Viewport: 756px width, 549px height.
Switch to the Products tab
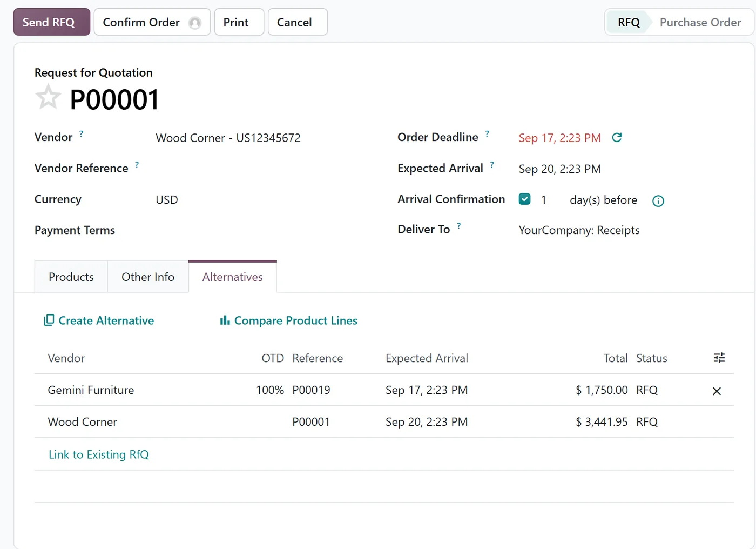71,277
